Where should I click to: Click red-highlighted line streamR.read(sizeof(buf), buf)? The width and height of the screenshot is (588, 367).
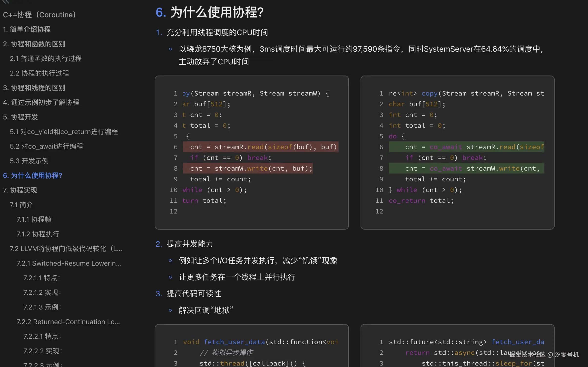261,147
